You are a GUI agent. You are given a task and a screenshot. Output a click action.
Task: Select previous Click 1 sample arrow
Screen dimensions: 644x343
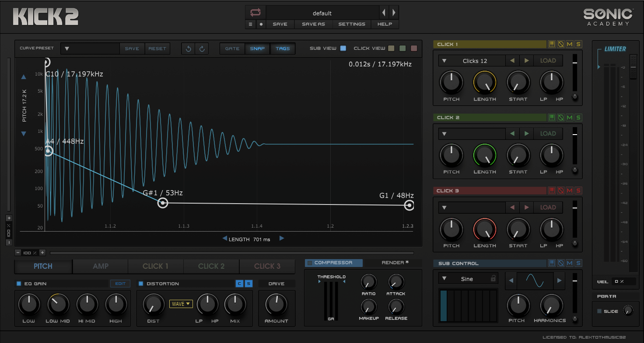tap(512, 61)
